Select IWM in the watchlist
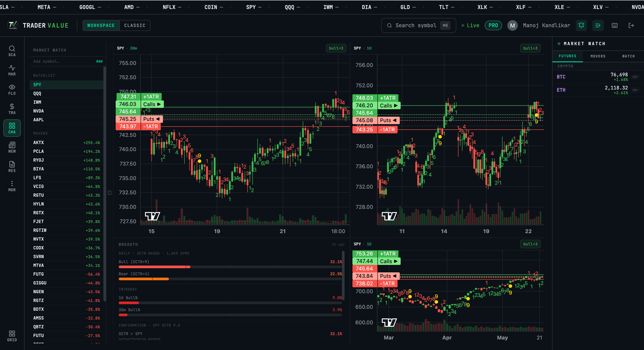644x350 pixels. (67, 102)
